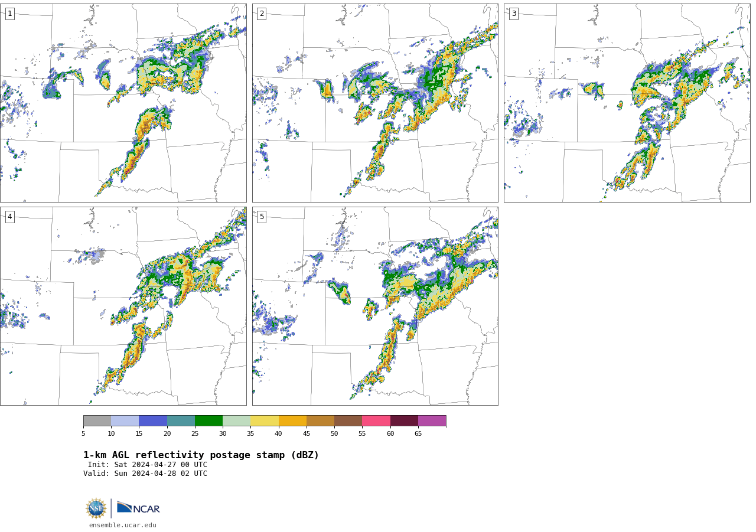Click the dark green 25-30 dBZ swatch
Viewport: 756px width, 532px height.
(208, 421)
